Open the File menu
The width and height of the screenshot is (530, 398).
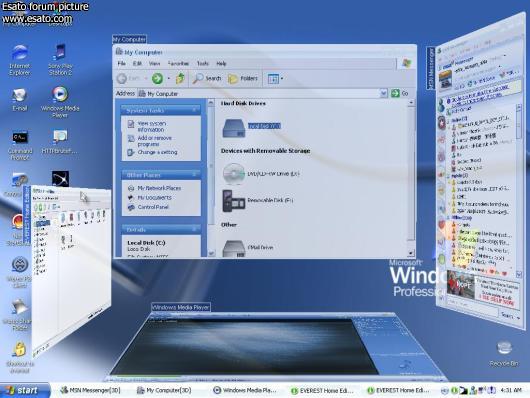click(x=121, y=63)
